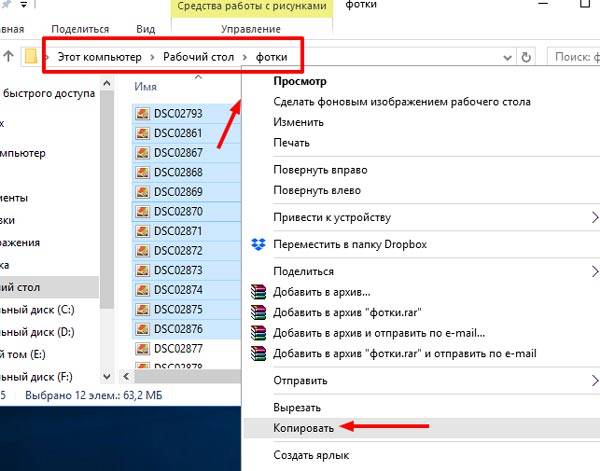
Task: Click the 'Имя' column header
Action: [145, 88]
